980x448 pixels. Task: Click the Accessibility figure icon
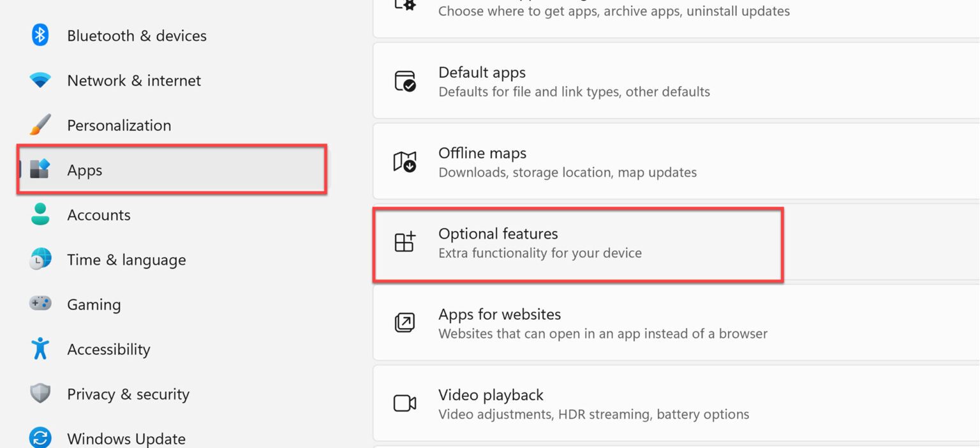(40, 349)
